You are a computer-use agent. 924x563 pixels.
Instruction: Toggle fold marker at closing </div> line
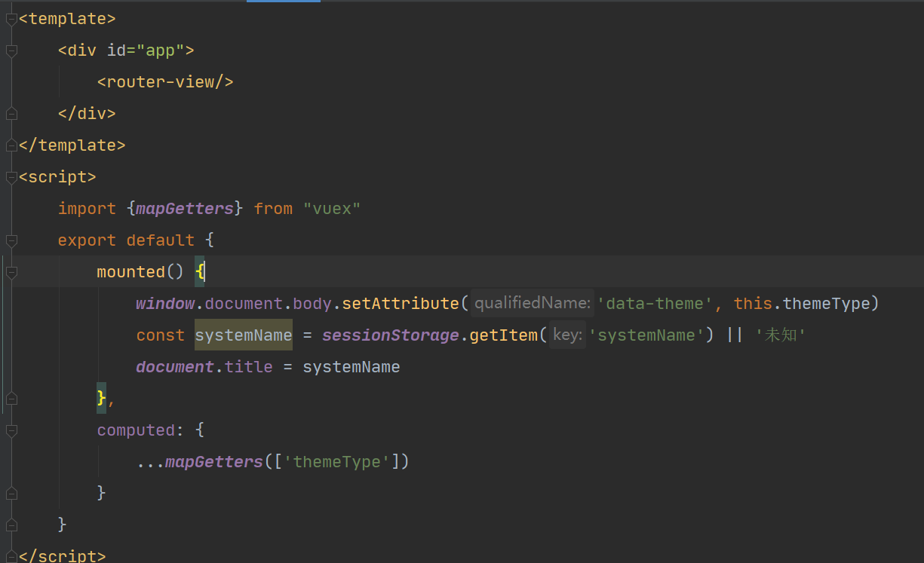coord(11,114)
